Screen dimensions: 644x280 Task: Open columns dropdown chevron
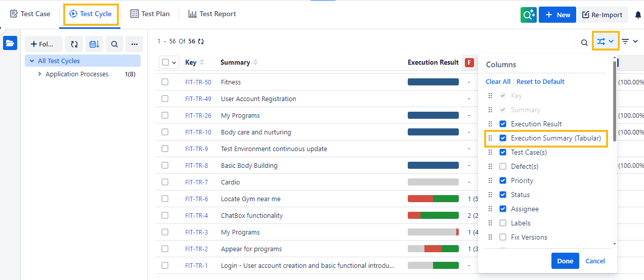pyautogui.click(x=611, y=41)
